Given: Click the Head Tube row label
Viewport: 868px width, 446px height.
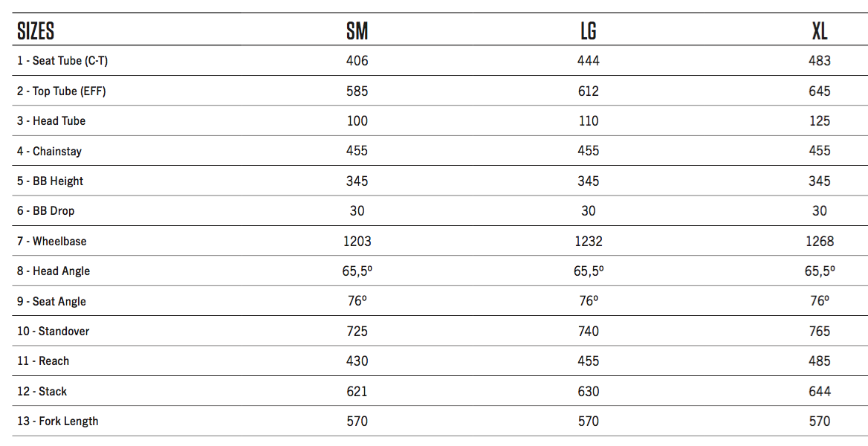Looking at the screenshot, I should click(x=51, y=121).
